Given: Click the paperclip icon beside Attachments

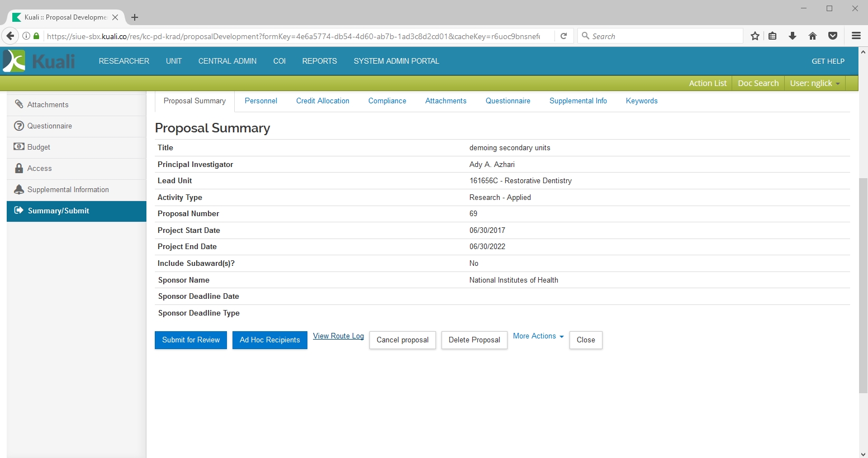Looking at the screenshot, I should click(19, 104).
